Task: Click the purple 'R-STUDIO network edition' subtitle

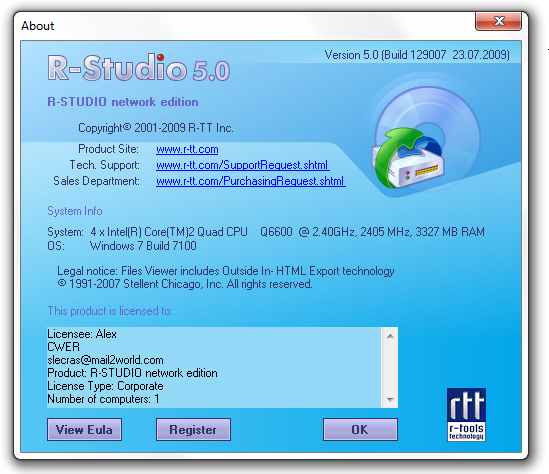Action: (x=123, y=102)
